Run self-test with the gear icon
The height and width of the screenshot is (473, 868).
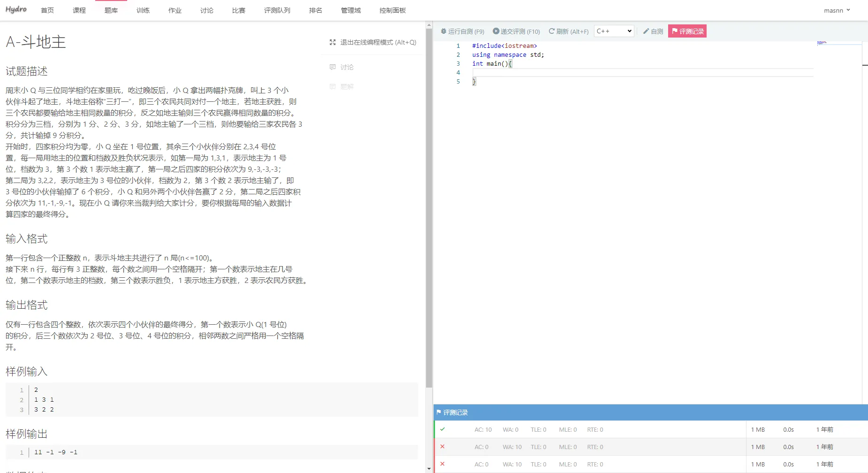click(462, 31)
